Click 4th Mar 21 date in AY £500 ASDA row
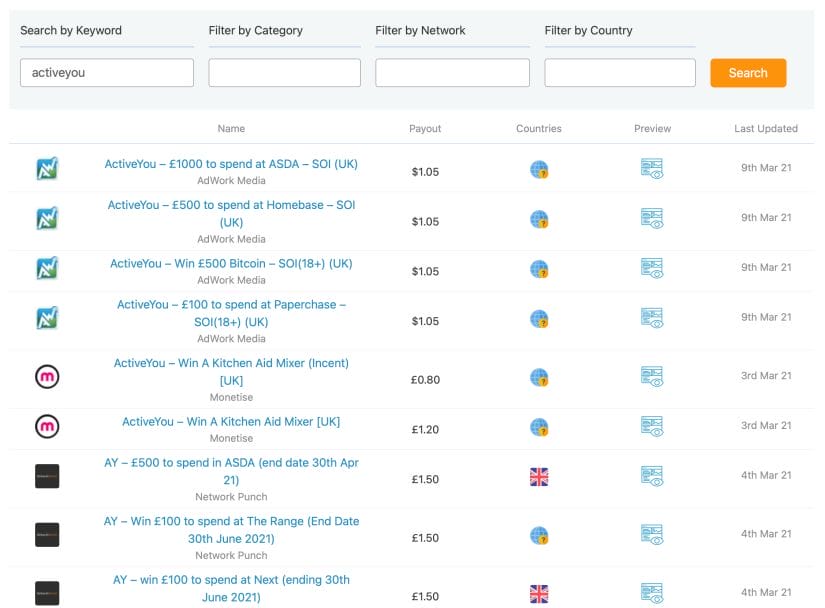825x608 pixels. (766, 475)
